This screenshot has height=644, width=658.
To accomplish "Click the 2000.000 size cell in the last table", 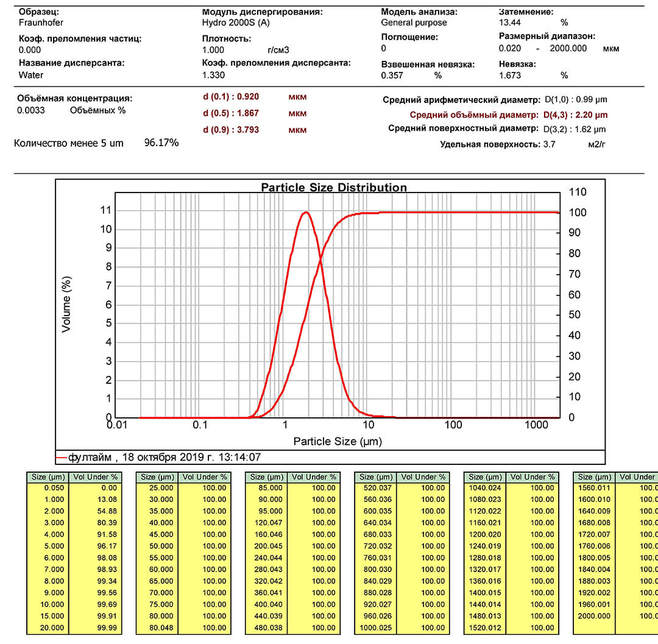I will click(x=594, y=616).
